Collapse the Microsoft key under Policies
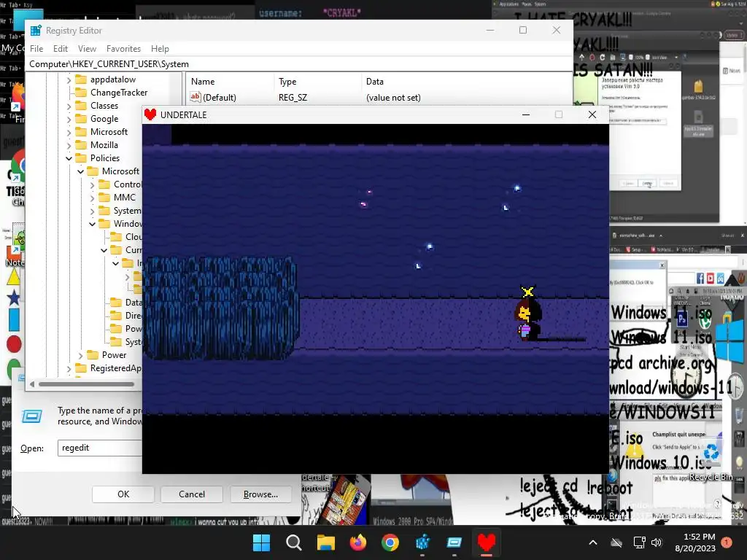 click(x=80, y=171)
